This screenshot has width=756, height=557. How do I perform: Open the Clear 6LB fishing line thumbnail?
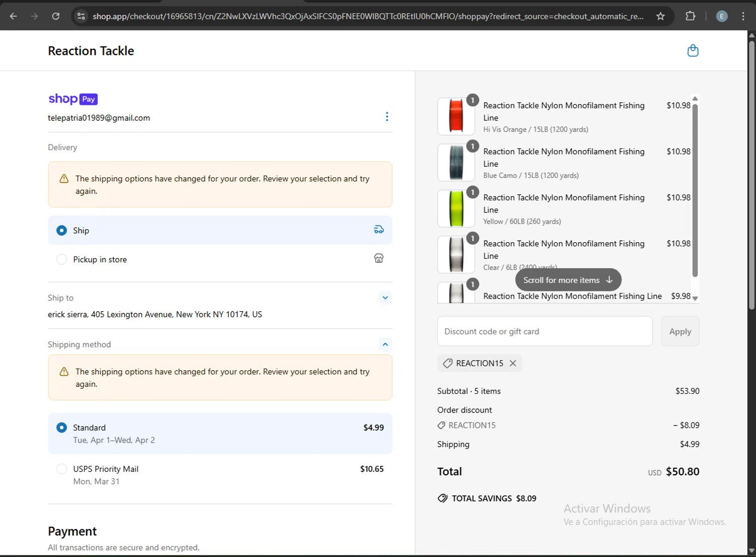pyautogui.click(x=456, y=254)
